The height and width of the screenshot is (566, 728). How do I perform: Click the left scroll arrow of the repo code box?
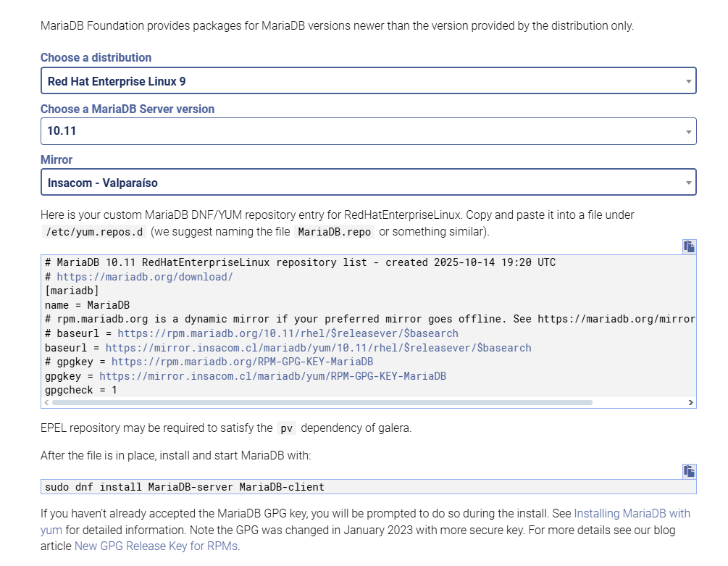coord(47,402)
